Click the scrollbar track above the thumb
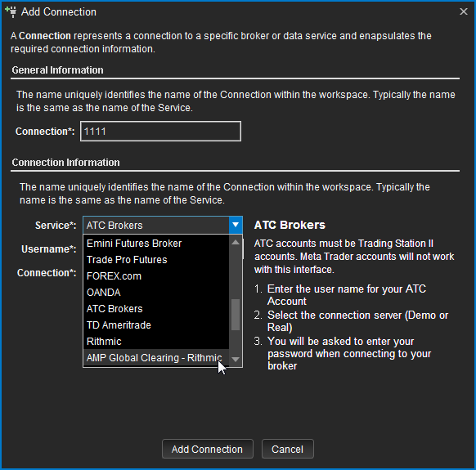 click(236, 273)
